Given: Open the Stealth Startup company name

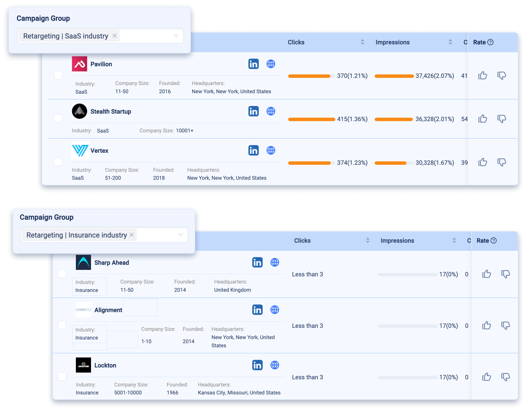Looking at the screenshot, I should (x=110, y=111).
